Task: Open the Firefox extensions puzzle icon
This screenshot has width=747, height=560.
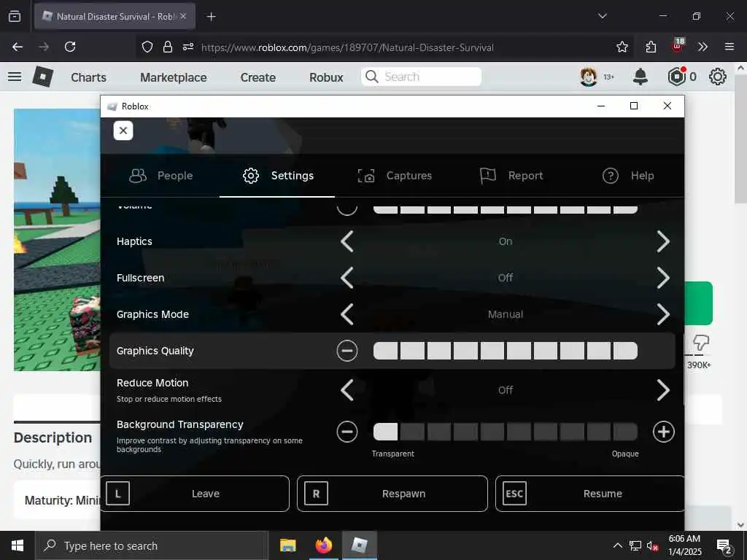Action: 651,47
